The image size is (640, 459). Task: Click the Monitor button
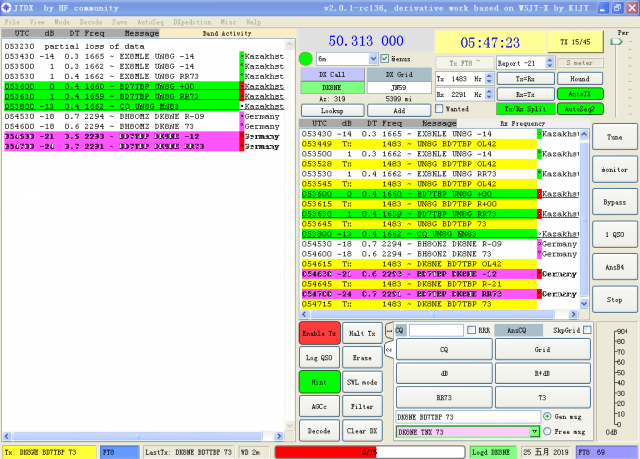614,169
